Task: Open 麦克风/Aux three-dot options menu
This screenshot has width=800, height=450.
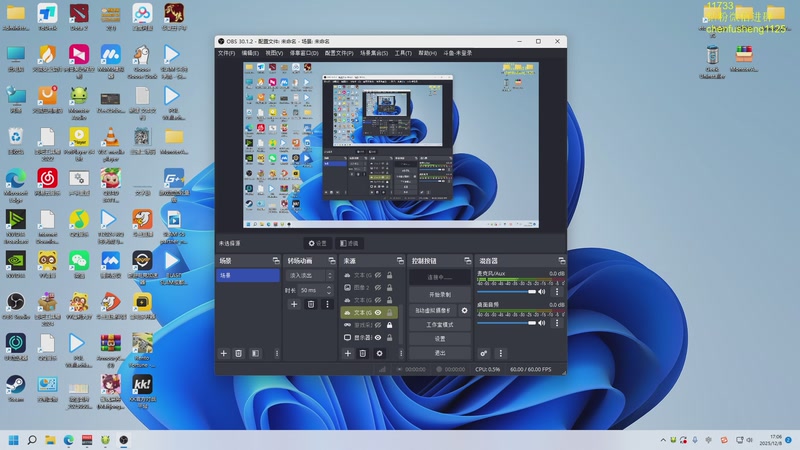Action: pyautogui.click(x=557, y=292)
